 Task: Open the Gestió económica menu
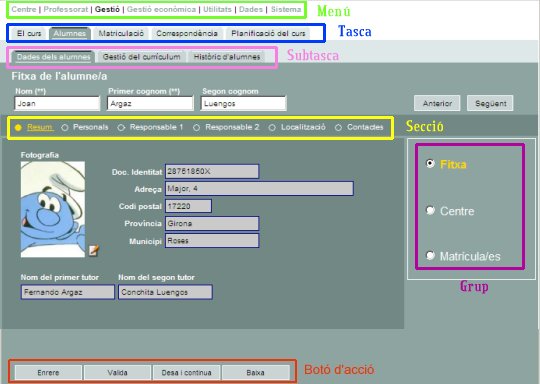[x=161, y=10]
